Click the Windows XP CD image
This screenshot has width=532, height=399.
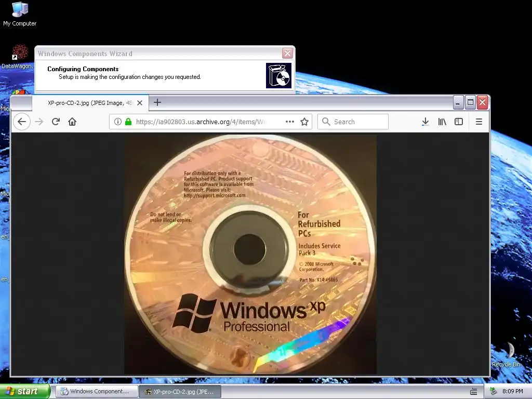click(x=250, y=255)
